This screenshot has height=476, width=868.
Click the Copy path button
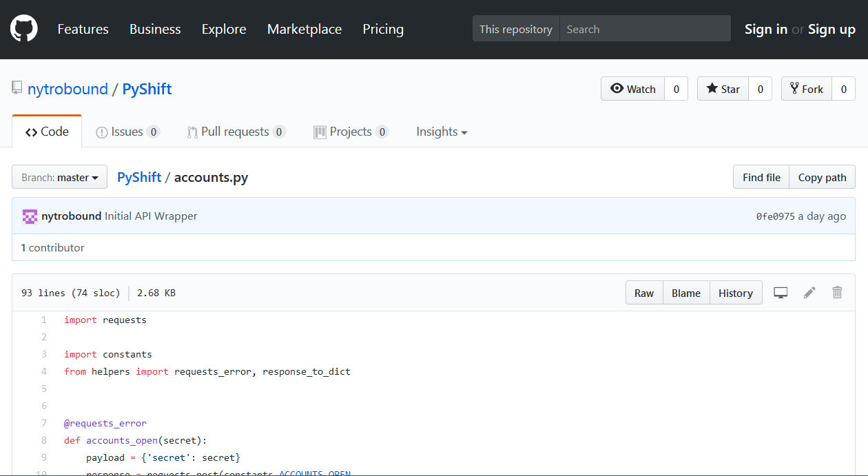823,177
